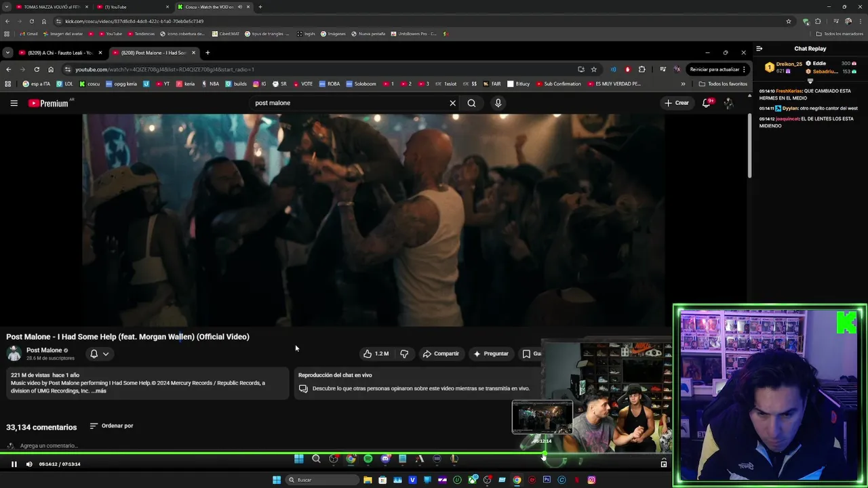Viewport: 868px width, 488px height.
Task: Click the green VOD progress bar handle
Action: (x=544, y=455)
